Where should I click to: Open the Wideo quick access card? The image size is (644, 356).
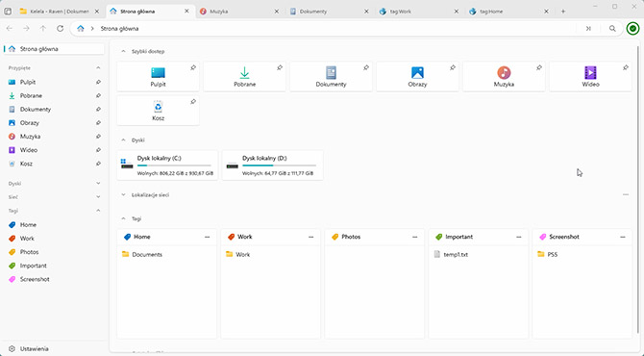tap(590, 76)
